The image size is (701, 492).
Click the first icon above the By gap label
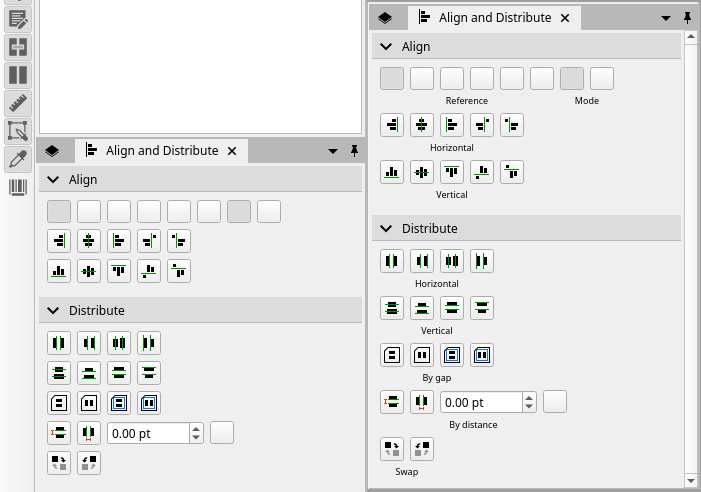(x=392, y=354)
